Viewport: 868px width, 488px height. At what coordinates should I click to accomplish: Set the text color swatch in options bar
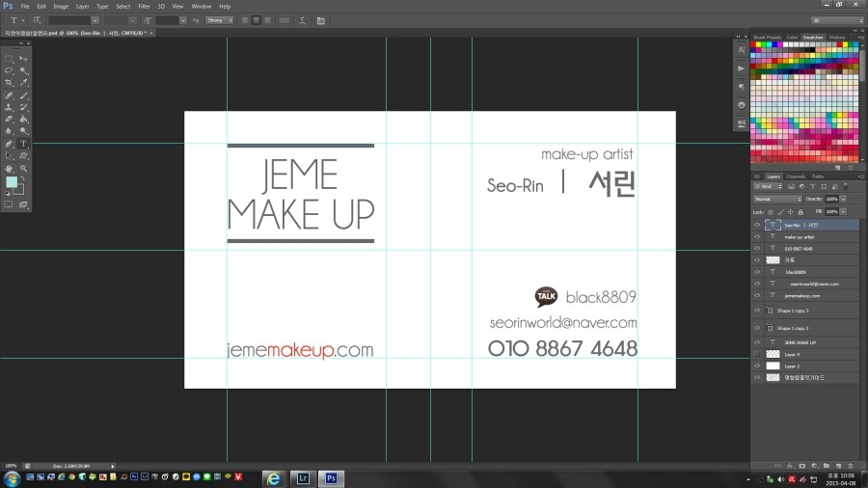(x=284, y=20)
